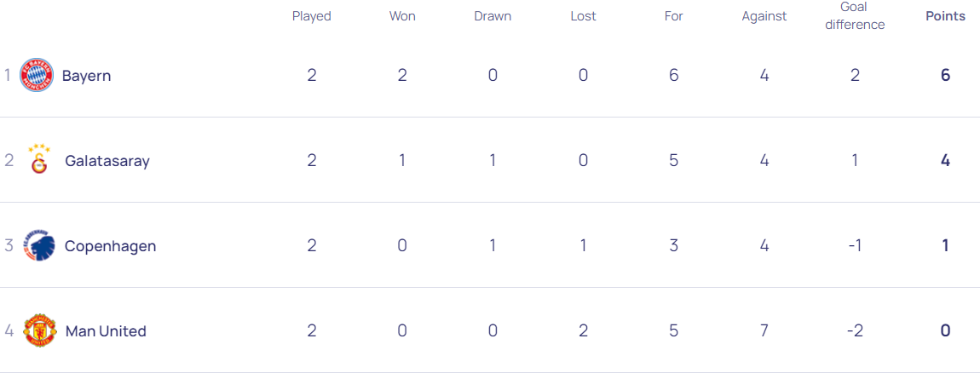Click the Played column header

click(311, 16)
